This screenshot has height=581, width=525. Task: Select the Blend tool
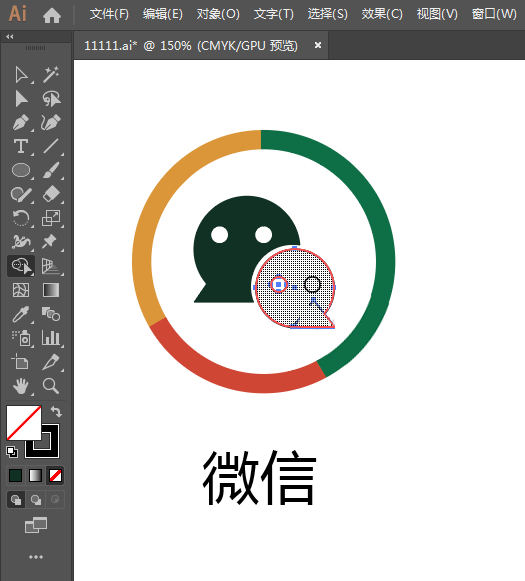(51, 314)
